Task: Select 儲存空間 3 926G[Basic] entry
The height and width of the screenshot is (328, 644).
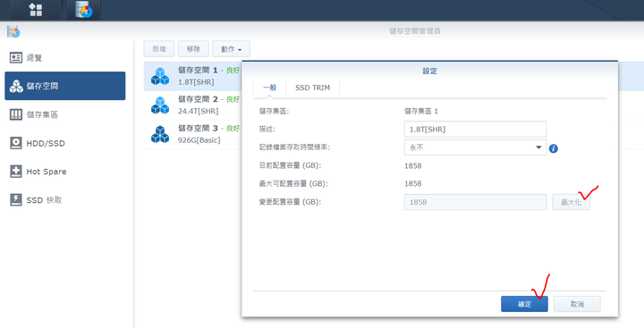Action: 192,134
